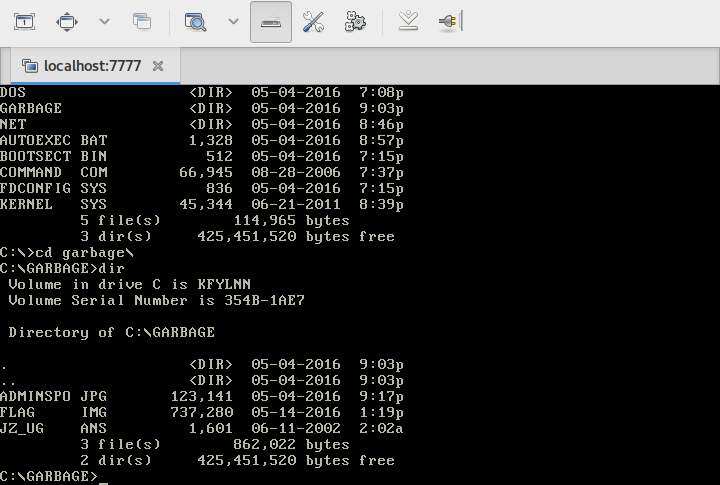Image resolution: width=720 pixels, height=485 pixels.
Task: Open fullscreen options dropdown arrow
Action: pos(104,22)
